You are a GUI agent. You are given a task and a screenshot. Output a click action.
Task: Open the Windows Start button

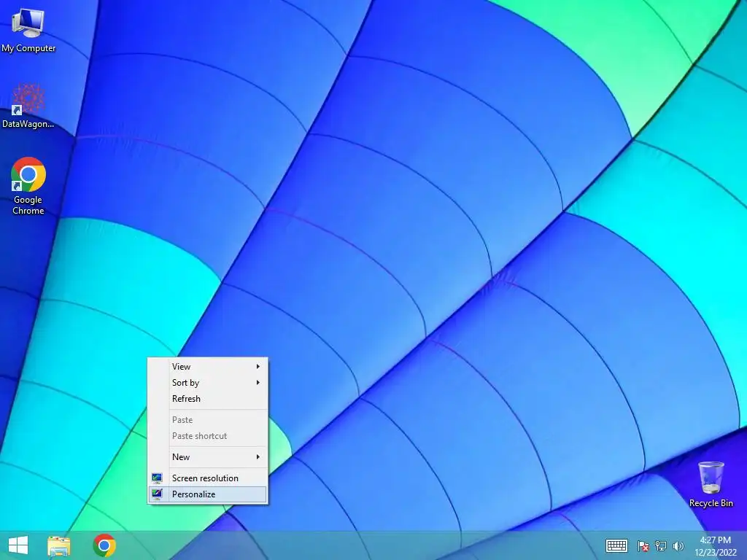coord(18,545)
